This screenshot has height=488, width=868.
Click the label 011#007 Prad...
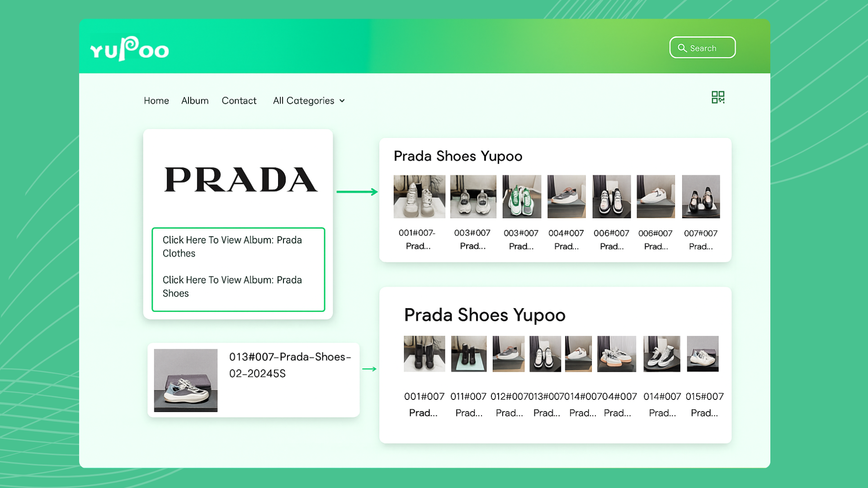468,404
